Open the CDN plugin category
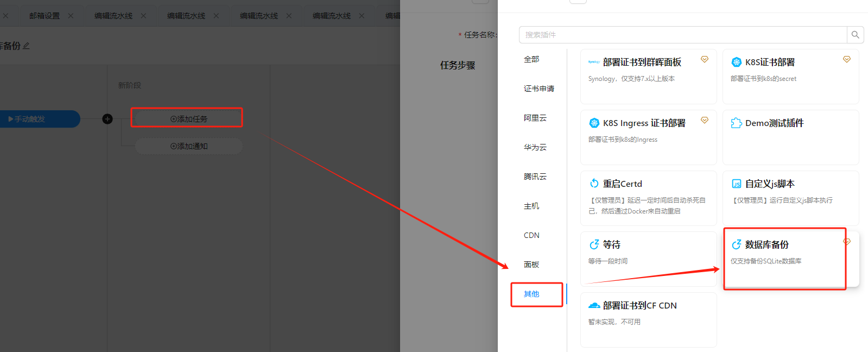Viewport: 868px width, 352px height. [531, 235]
